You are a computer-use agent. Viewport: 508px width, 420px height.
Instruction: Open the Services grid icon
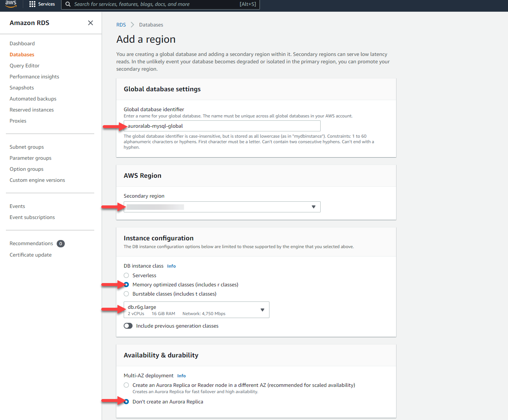(32, 4)
